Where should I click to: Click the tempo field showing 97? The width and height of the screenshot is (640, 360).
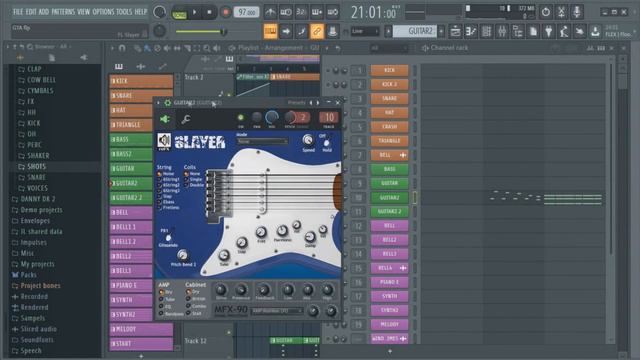pos(247,12)
